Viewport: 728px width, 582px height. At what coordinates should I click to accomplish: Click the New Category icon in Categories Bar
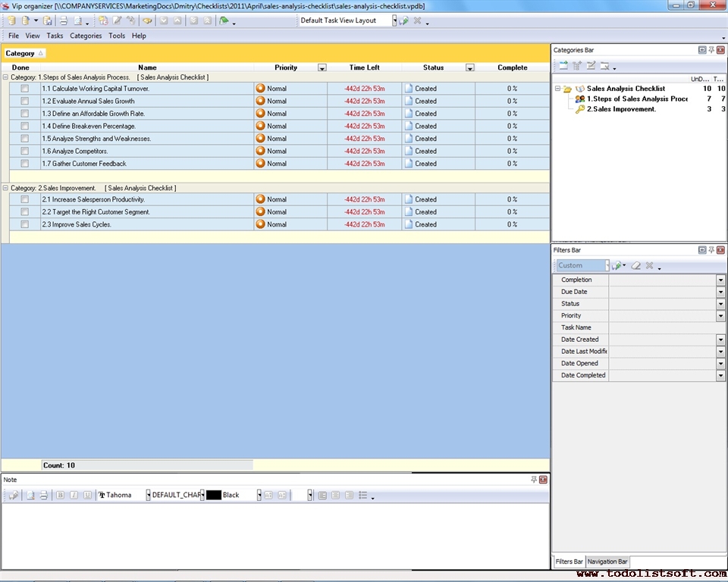pos(563,66)
